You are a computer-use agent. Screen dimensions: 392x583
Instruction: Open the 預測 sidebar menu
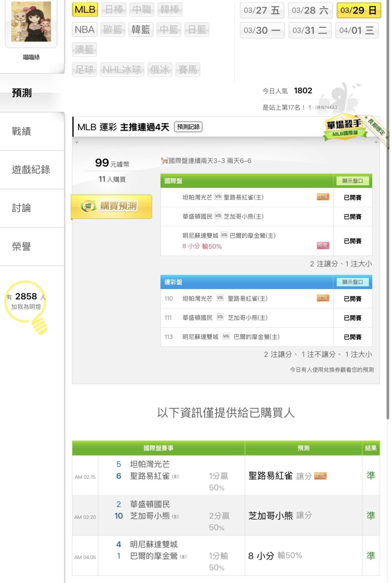(32, 93)
